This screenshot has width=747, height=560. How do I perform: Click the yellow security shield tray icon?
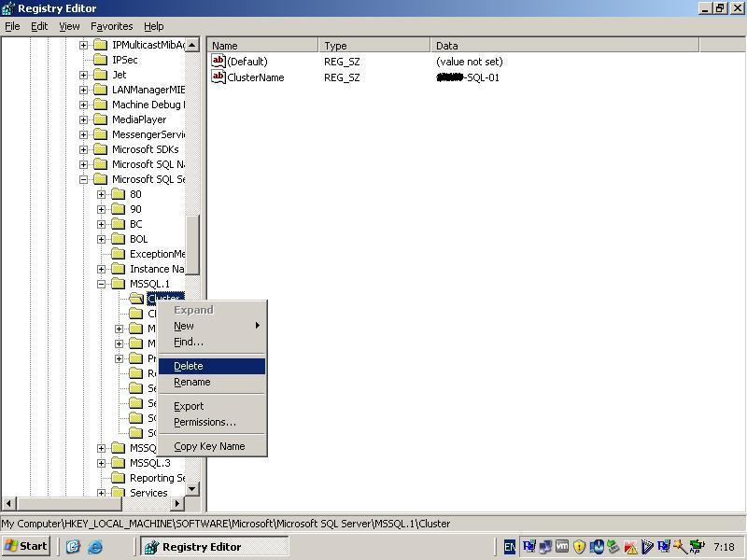click(579, 547)
